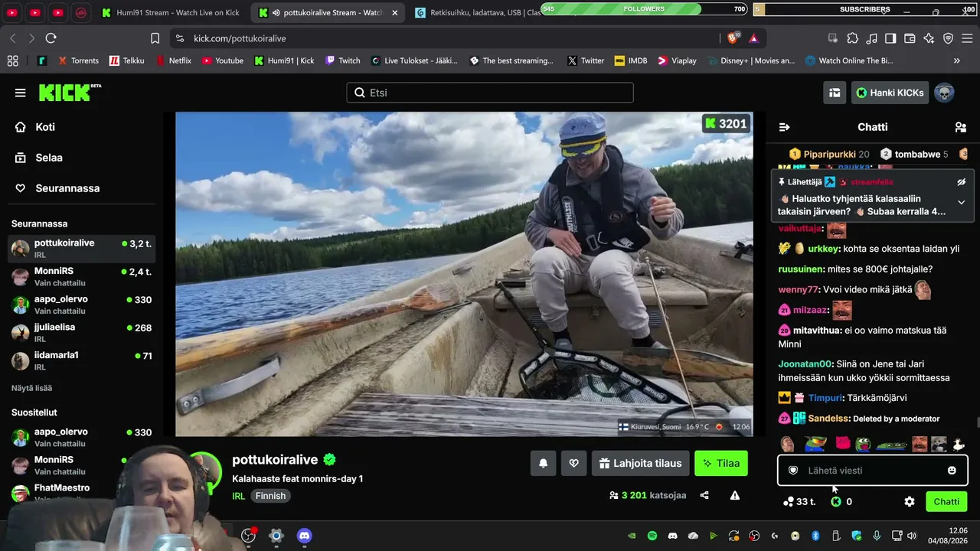Screen dimensions: 980x551
Task: Open Piparipurkki top gifter badge
Action: [x=829, y=154]
